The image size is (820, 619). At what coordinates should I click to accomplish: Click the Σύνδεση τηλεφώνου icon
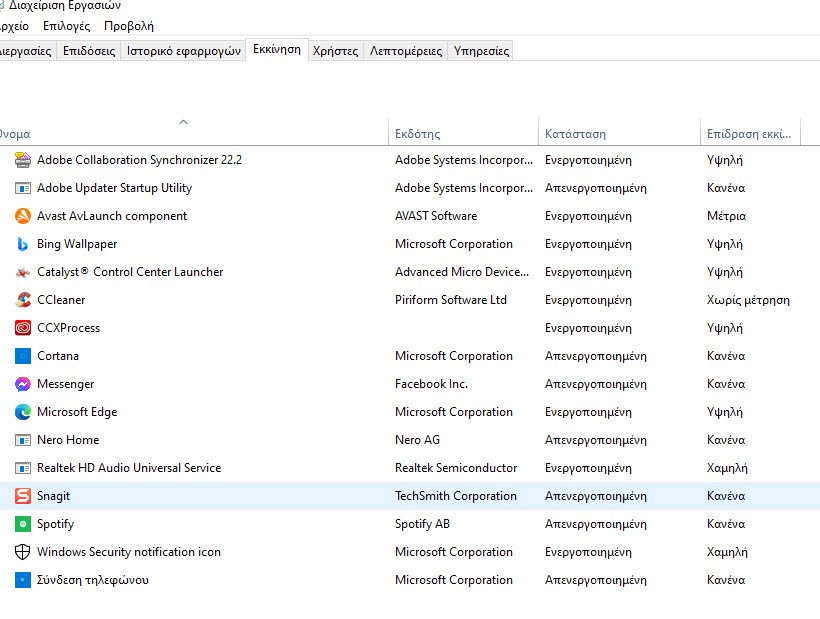coord(22,580)
